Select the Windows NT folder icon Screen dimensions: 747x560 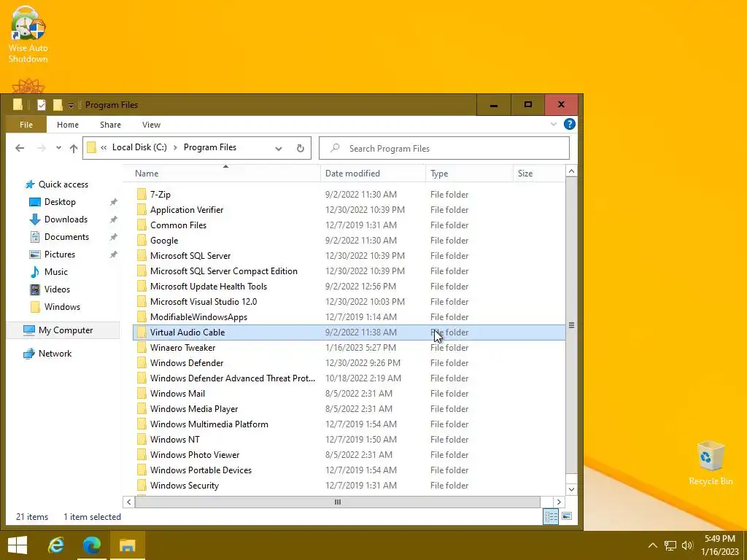142,440
